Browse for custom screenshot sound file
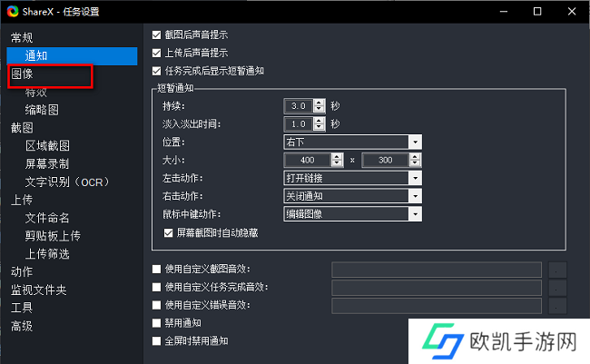The width and height of the screenshot is (590, 364). 557,270
